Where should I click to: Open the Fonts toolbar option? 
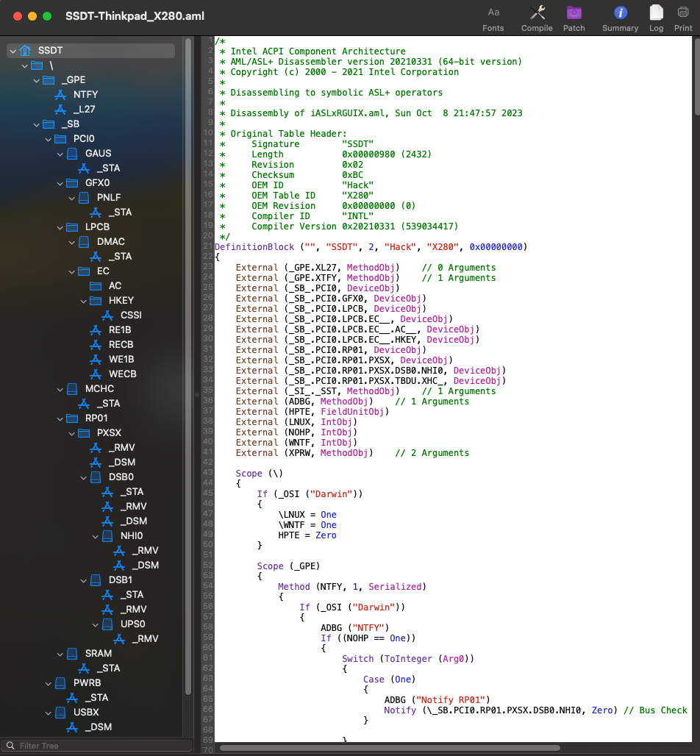coord(493,18)
